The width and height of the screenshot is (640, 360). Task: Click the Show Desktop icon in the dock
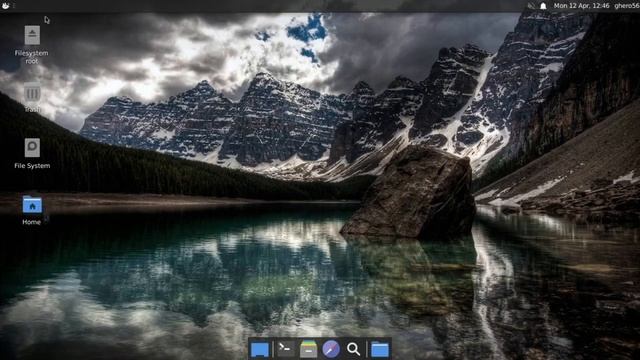pyautogui.click(x=260, y=350)
